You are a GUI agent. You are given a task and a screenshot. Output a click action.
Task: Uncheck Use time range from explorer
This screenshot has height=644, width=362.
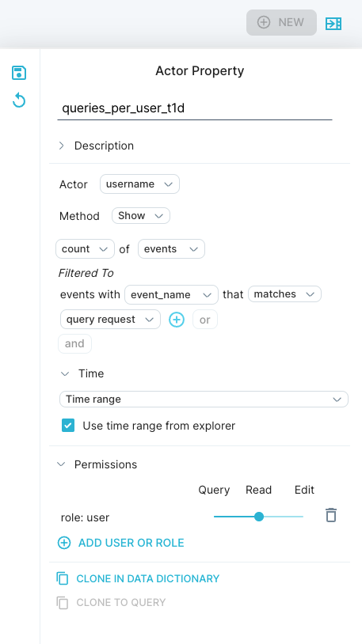(x=68, y=426)
